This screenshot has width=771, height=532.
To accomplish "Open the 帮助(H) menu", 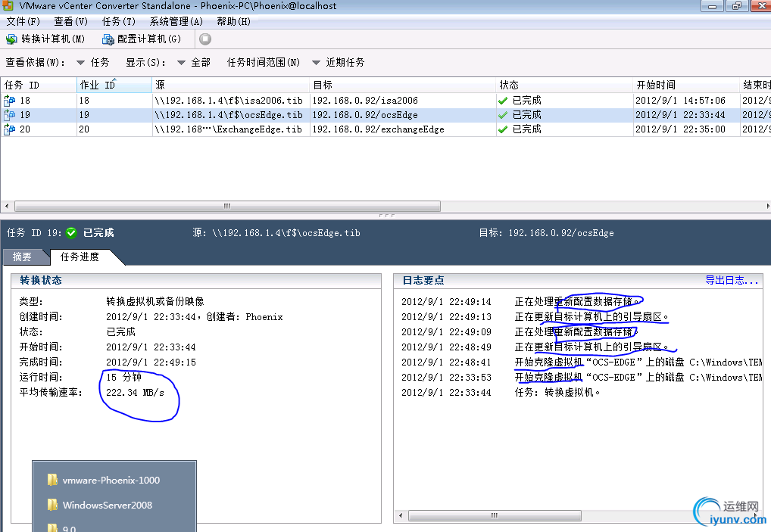I will [x=233, y=22].
